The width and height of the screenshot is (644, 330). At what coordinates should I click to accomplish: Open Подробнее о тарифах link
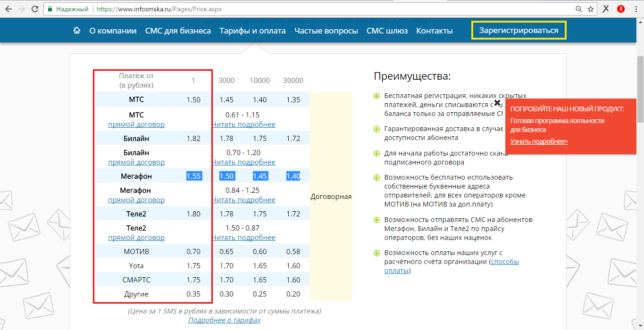click(x=224, y=320)
